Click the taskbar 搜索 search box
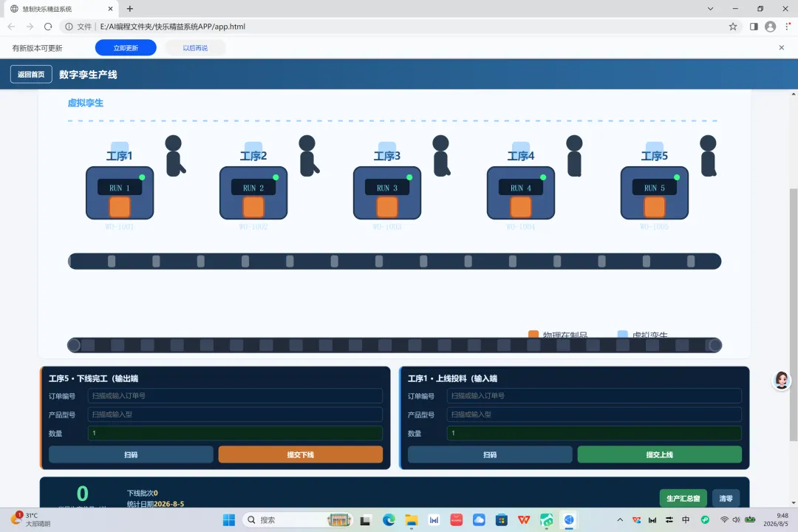 [298, 519]
